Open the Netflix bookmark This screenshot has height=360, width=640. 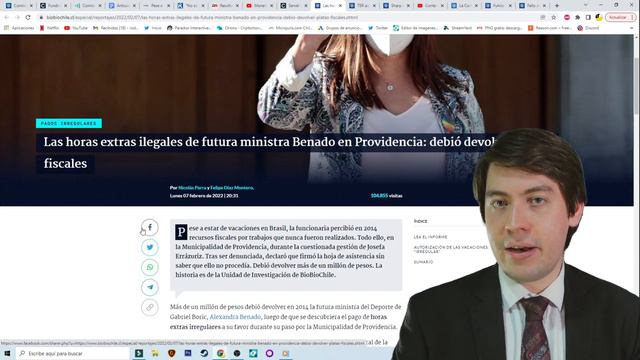point(49,28)
